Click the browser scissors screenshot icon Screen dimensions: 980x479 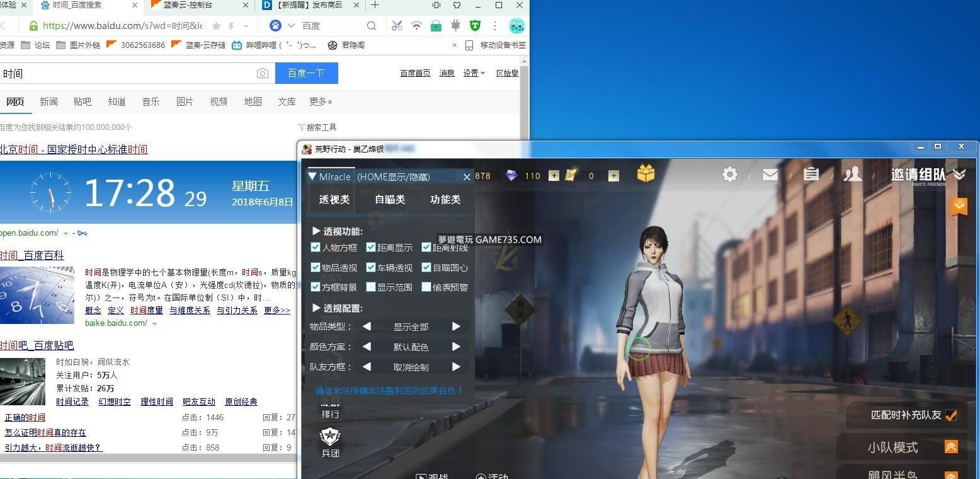click(397, 26)
